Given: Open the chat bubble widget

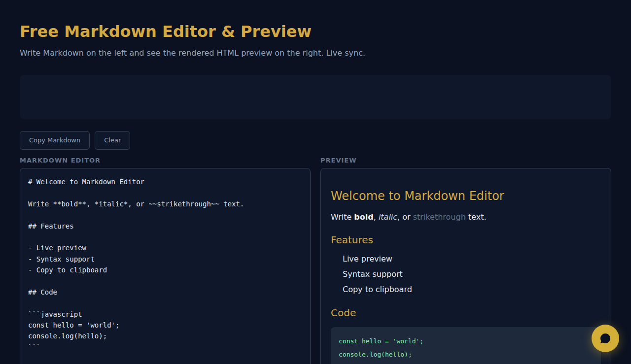Looking at the screenshot, I should pos(605,338).
